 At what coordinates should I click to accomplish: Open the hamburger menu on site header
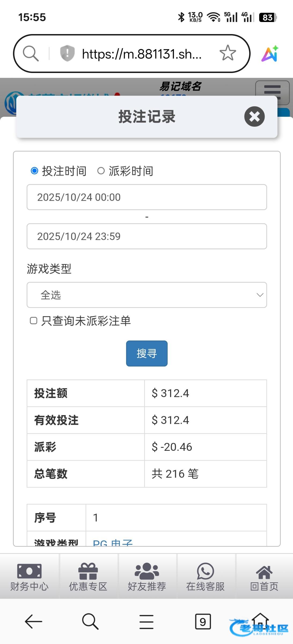click(272, 92)
